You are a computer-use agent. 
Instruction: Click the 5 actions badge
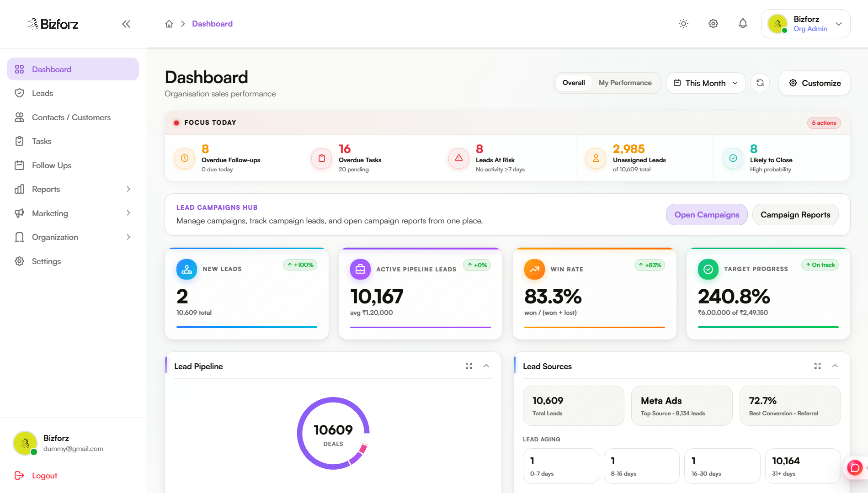point(824,122)
